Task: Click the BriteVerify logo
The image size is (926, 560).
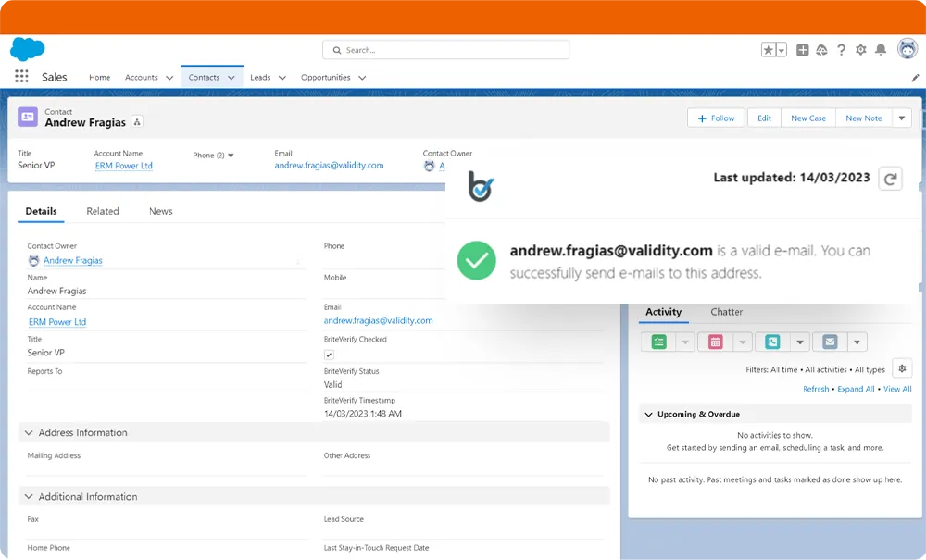Action: [x=481, y=186]
